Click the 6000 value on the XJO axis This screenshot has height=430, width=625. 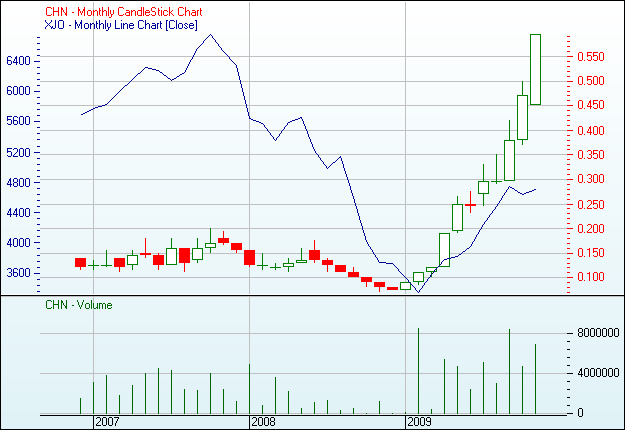coord(18,91)
